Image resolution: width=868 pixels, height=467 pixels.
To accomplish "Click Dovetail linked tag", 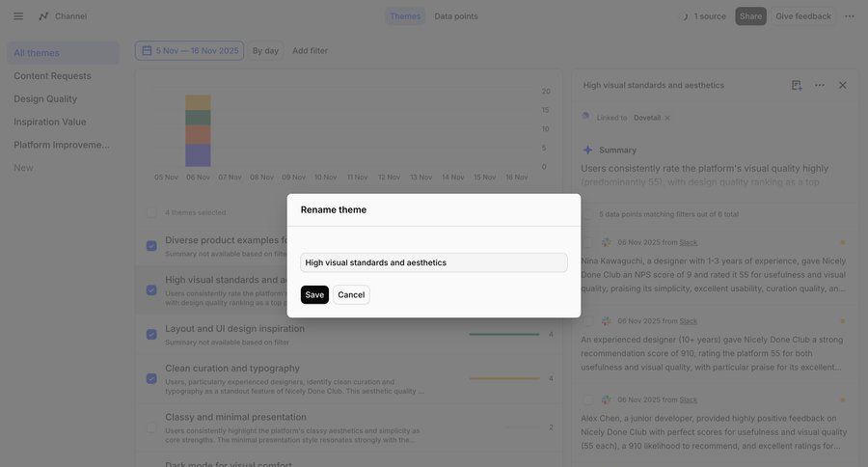I will [647, 118].
